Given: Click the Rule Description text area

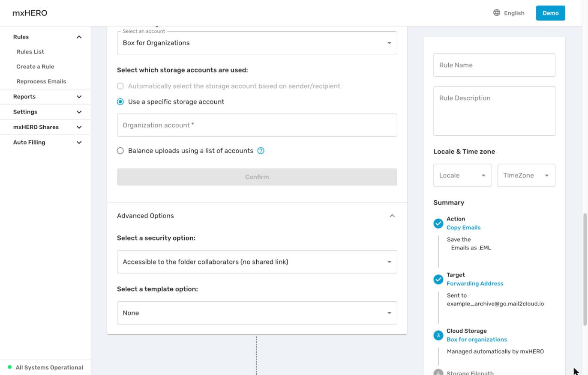Looking at the screenshot, I should pos(494,111).
